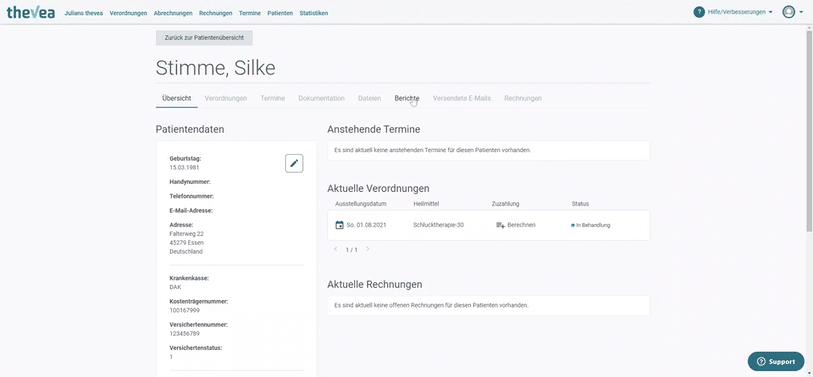Click Zurück zur Patientenübersicht button
The width and height of the screenshot is (813, 377).
pos(204,38)
